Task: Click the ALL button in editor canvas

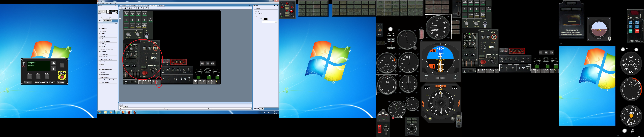Action: [203, 63]
